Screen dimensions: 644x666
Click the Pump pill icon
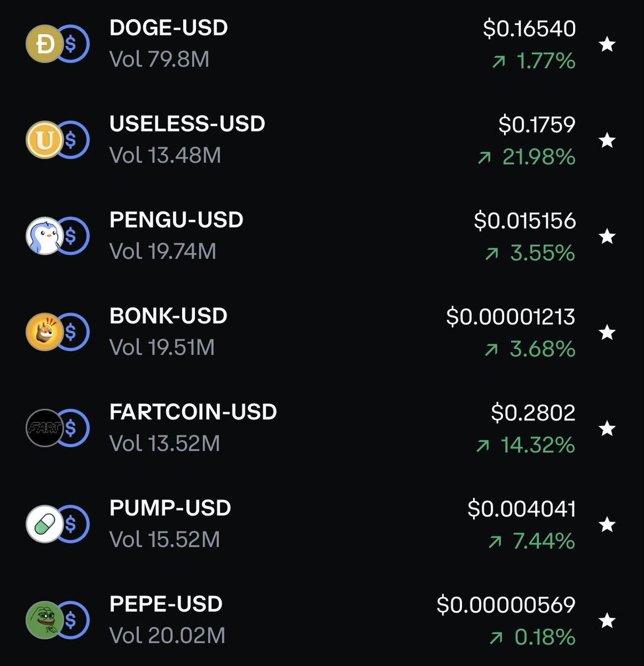(44, 524)
